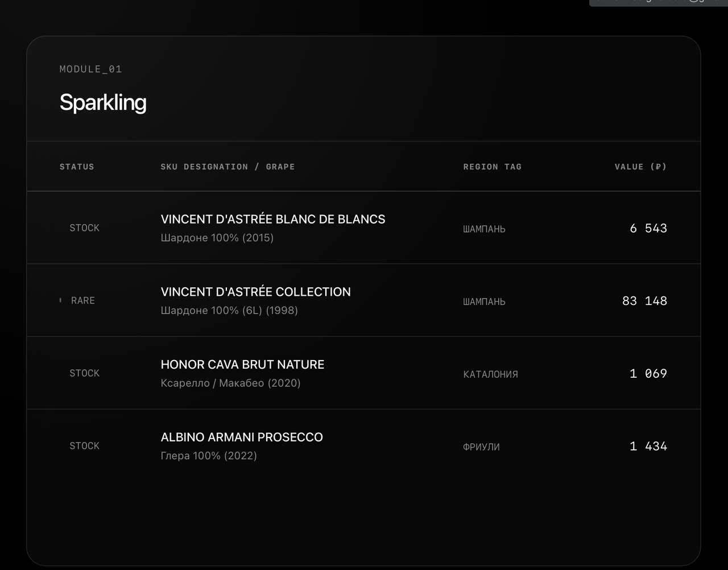Image resolution: width=728 pixels, height=570 pixels.
Task: Click the Шардоне 100% (6L) (1998) subtitle
Action: [229, 311]
